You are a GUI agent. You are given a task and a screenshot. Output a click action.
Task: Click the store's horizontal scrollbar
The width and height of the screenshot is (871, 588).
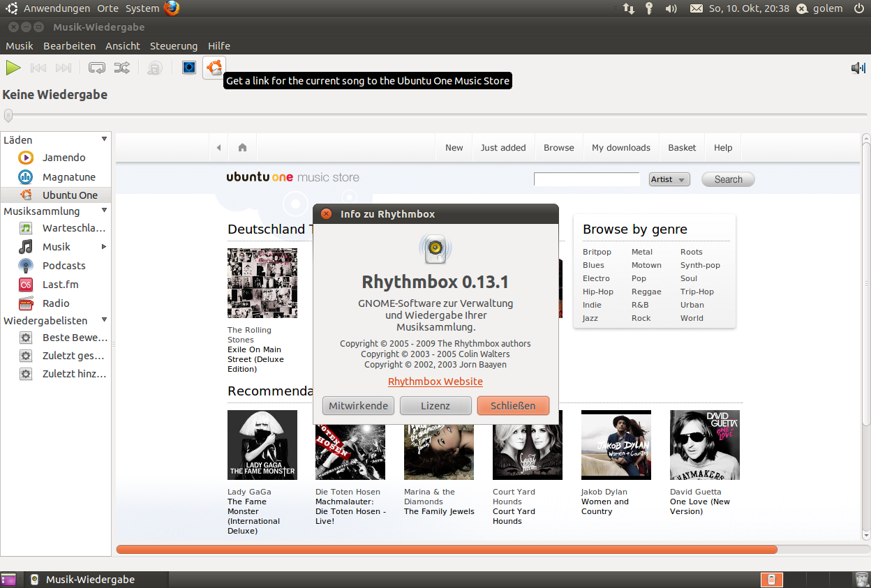click(x=447, y=550)
